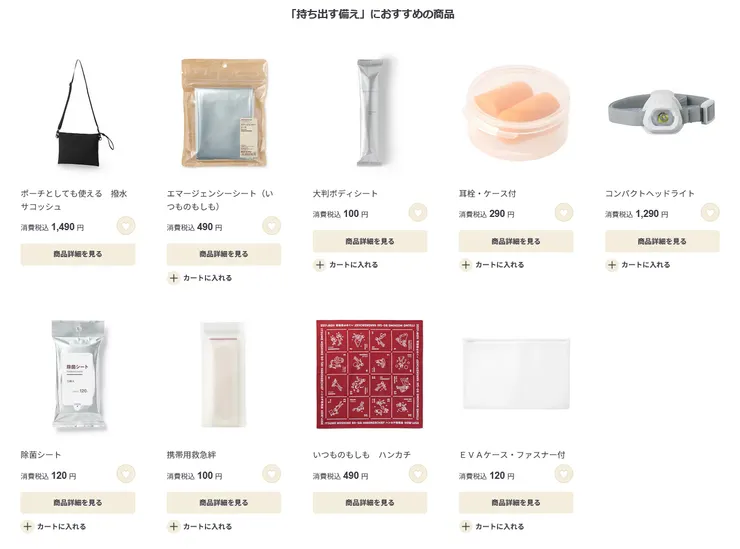The width and height of the screenshot is (740, 549).
Task: Open the red ハンカチ product image
Action: pyautogui.click(x=370, y=374)
